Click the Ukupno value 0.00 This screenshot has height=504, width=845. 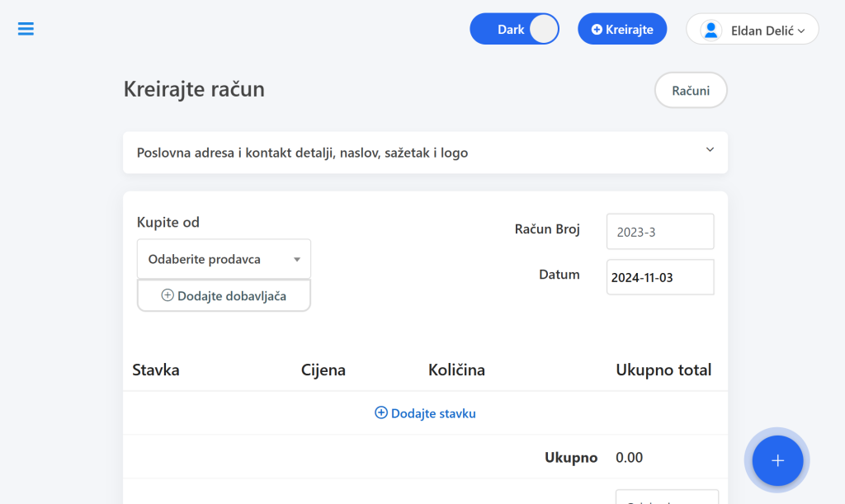click(629, 458)
